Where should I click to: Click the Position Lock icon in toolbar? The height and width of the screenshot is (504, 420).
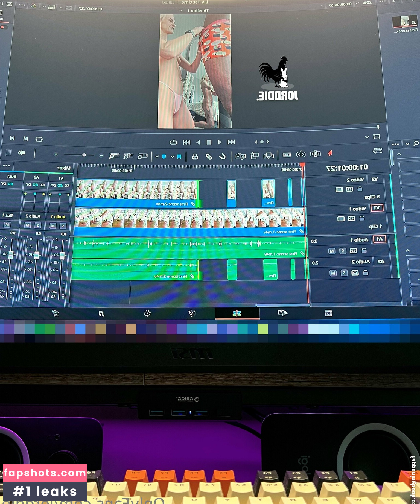pyautogui.click(x=195, y=156)
